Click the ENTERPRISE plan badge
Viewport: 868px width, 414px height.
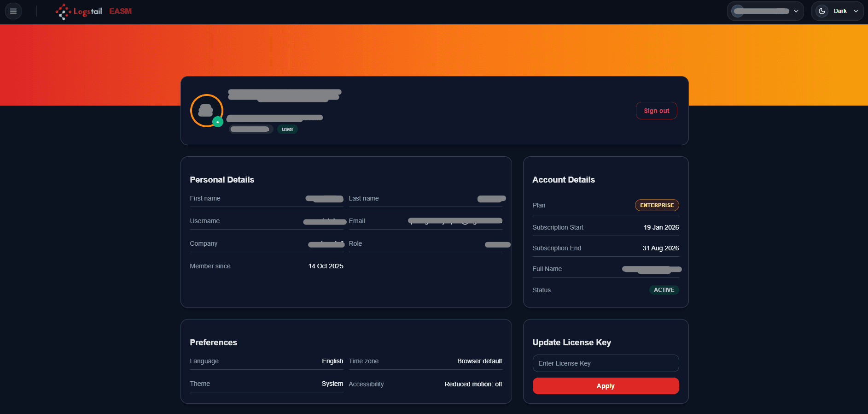pos(657,205)
